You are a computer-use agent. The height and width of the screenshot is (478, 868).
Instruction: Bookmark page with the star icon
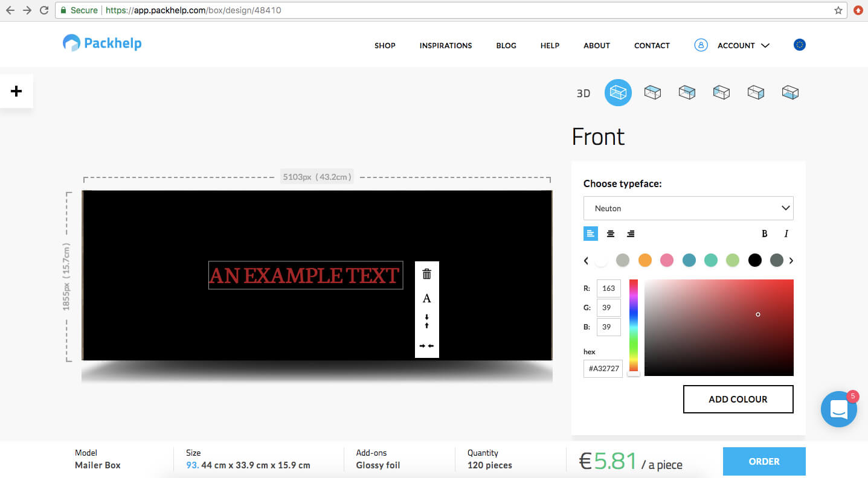click(838, 10)
